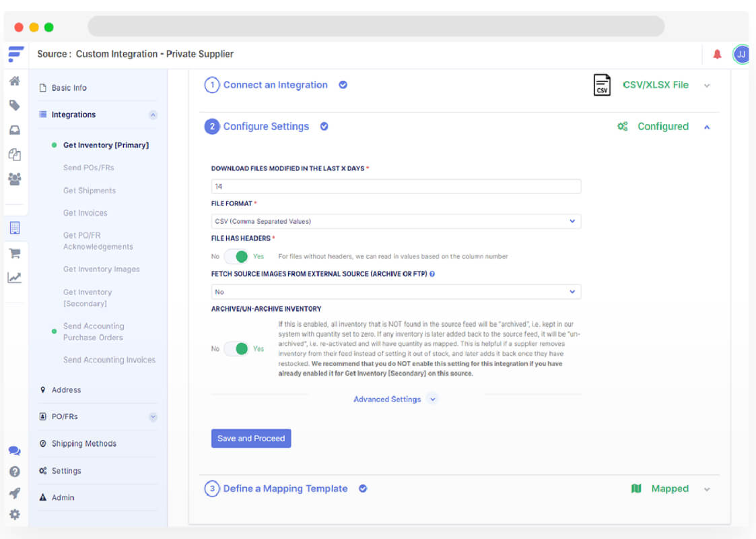Select Send Accounting Invoices

coord(110,360)
